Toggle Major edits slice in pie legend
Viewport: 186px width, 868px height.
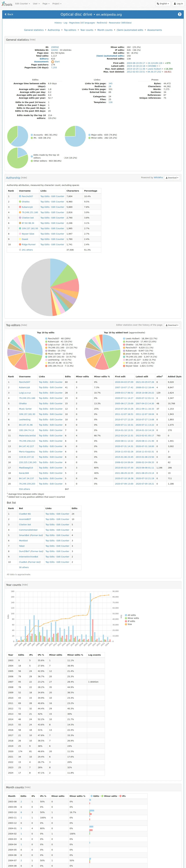point(103,135)
